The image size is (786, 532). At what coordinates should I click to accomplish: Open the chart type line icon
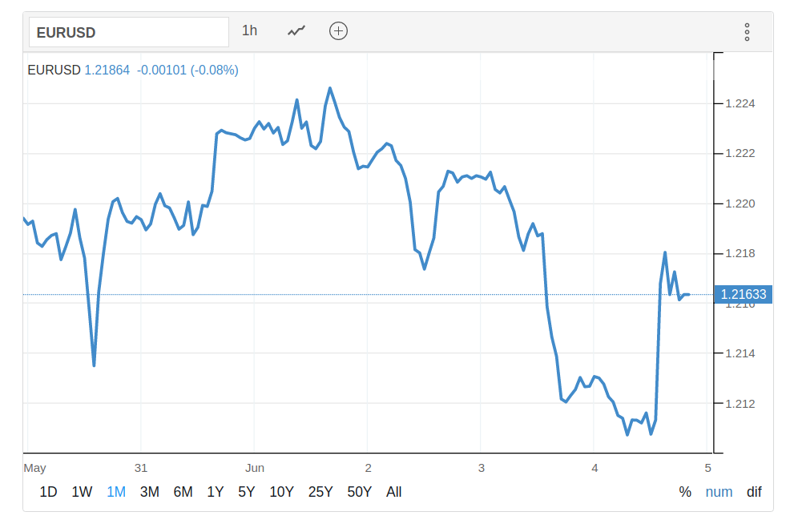[x=296, y=31]
